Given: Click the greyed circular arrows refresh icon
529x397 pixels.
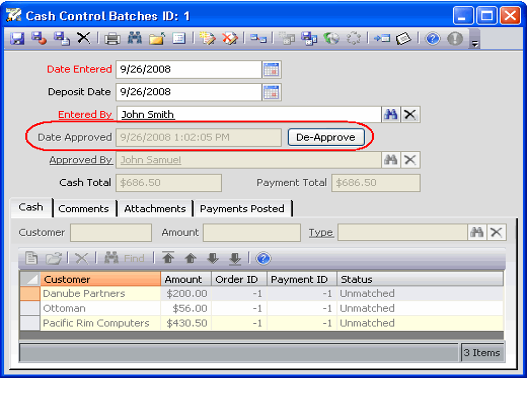Looking at the screenshot, I should (x=354, y=38).
